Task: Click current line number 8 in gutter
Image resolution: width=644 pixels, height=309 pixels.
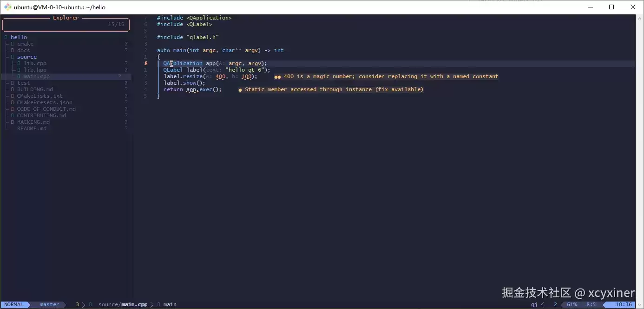Action: click(146, 63)
